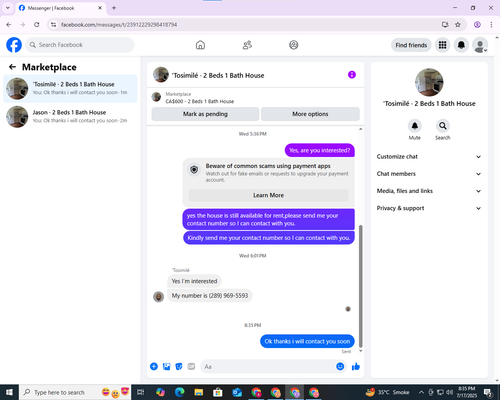Screen dimensions: 500x400
Task: Click the Chrome back navigation arrow
Action: pyautogui.click(x=9, y=25)
